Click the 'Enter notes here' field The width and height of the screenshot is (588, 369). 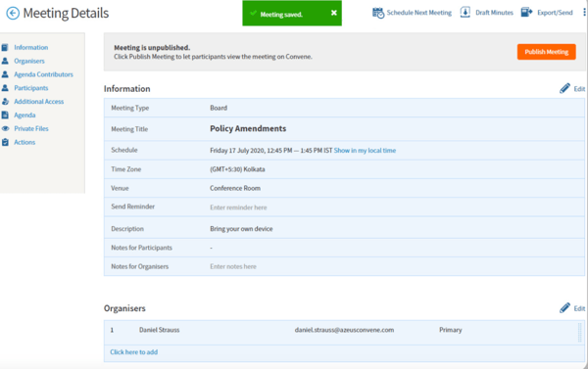click(x=233, y=266)
